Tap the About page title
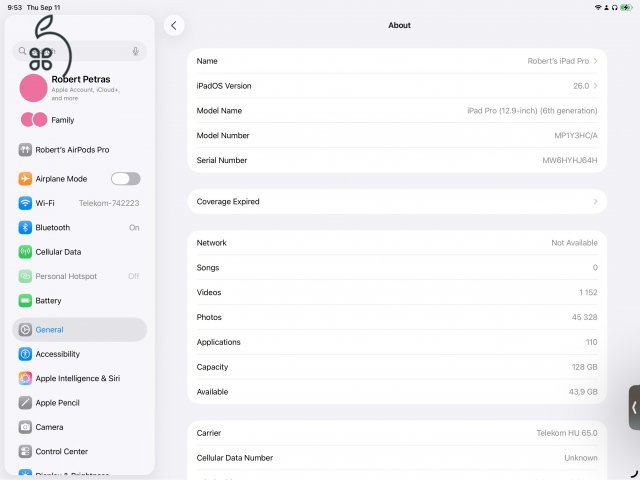The image size is (640, 480). pos(399,25)
